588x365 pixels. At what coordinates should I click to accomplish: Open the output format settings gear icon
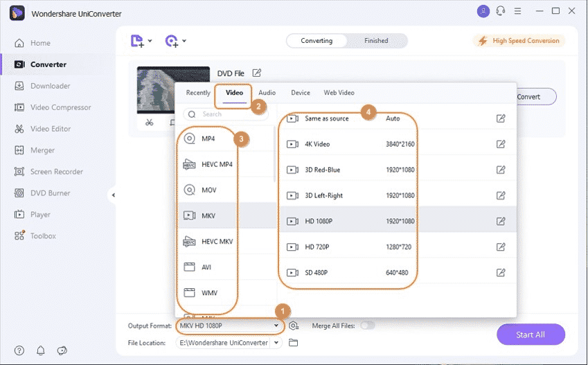[x=294, y=326]
